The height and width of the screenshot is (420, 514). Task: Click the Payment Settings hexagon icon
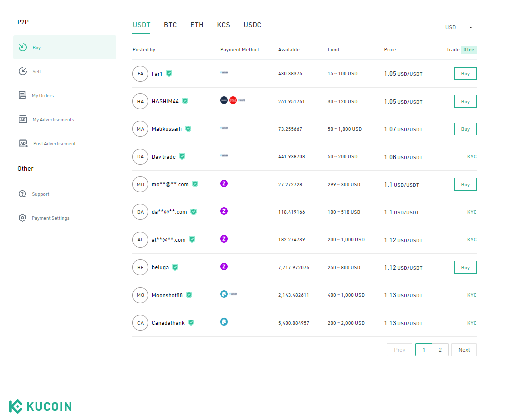click(x=22, y=218)
